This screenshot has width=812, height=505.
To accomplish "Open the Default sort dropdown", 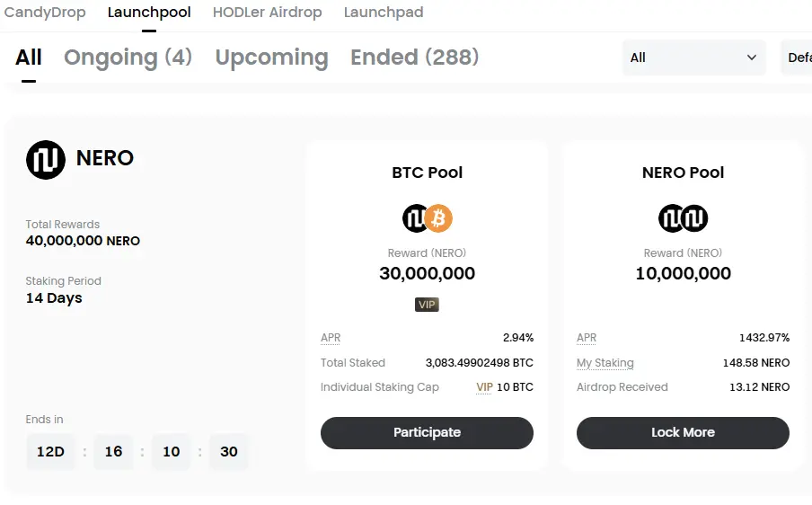I will click(x=797, y=58).
